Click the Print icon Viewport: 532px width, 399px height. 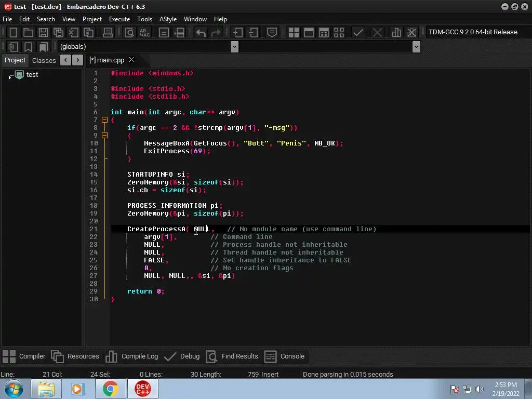click(108, 32)
